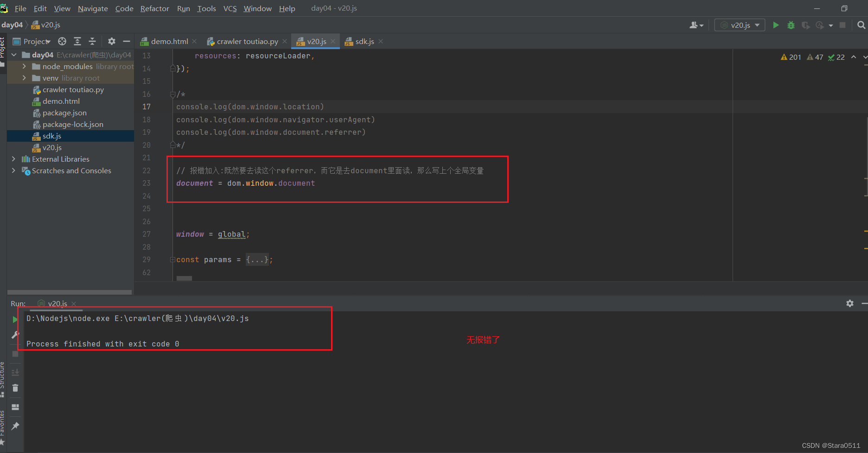Click scroll to end icon in Run panel
Image resolution: width=868 pixels, height=453 pixels.
[x=15, y=372]
